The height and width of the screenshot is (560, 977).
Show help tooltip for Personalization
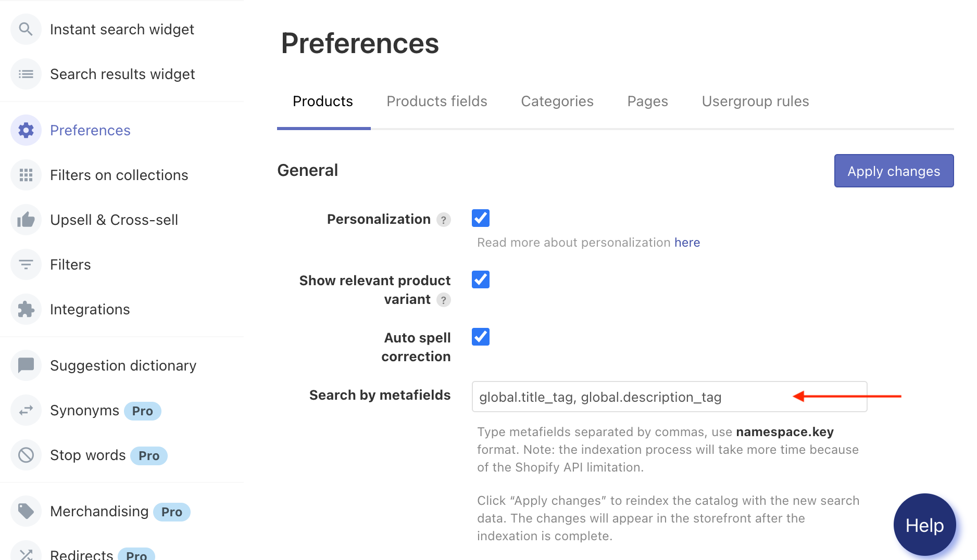point(443,220)
